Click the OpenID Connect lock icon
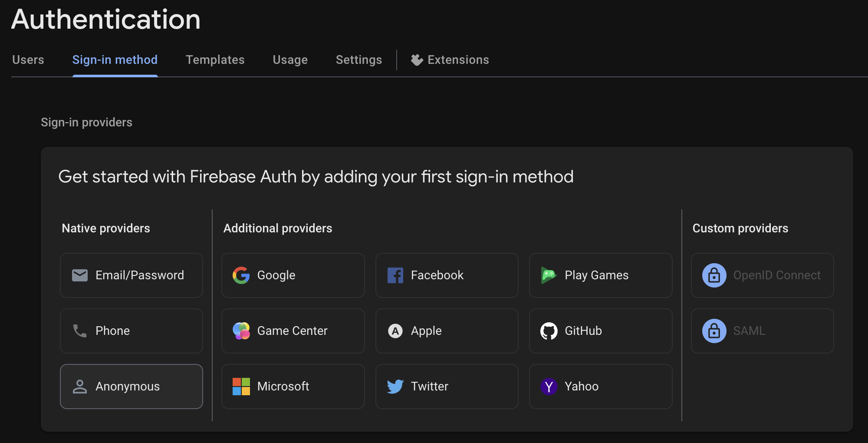The width and height of the screenshot is (868, 443). (x=714, y=275)
